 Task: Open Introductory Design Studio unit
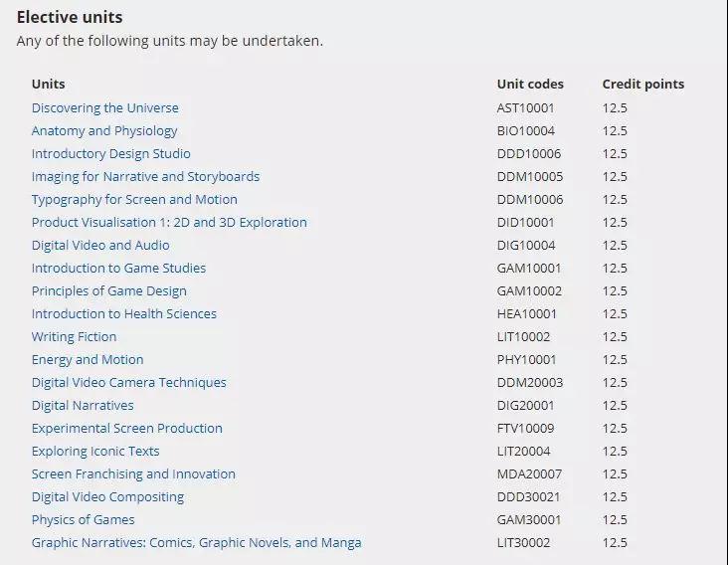[110, 154]
